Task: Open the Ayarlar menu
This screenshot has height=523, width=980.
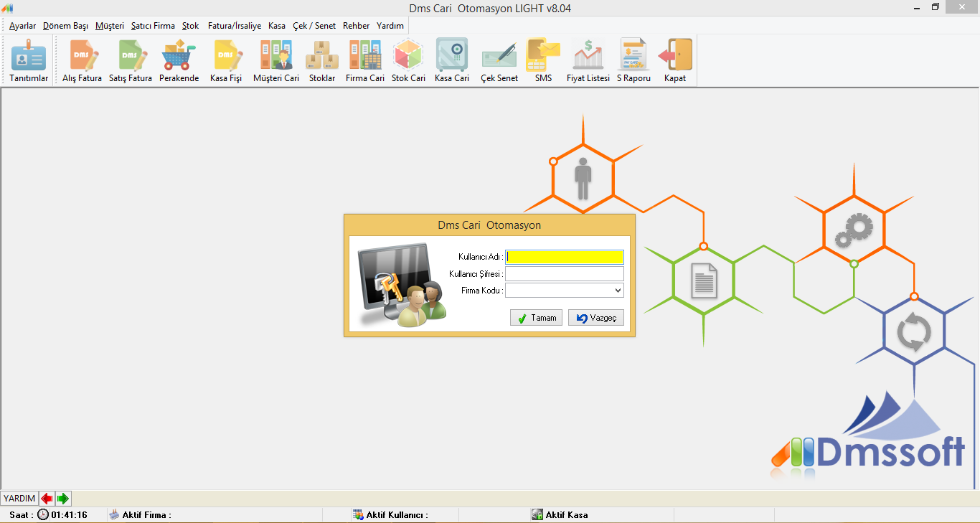Action: tap(22, 26)
